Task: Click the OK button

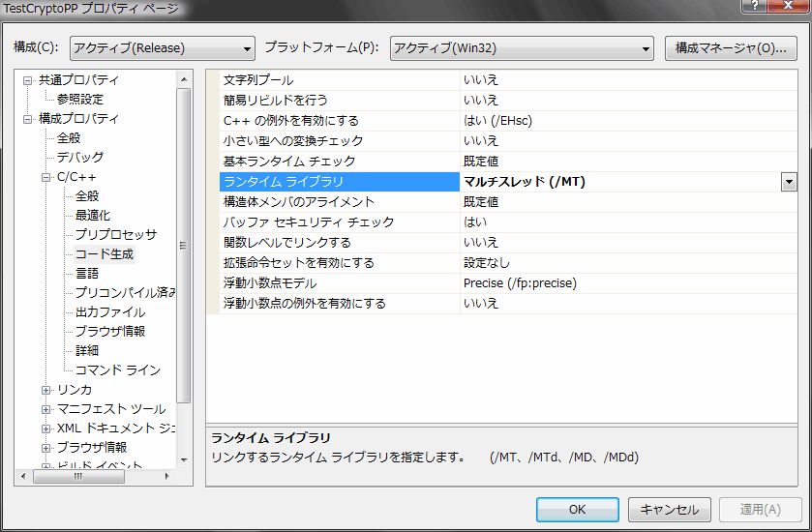Action: coord(578,509)
